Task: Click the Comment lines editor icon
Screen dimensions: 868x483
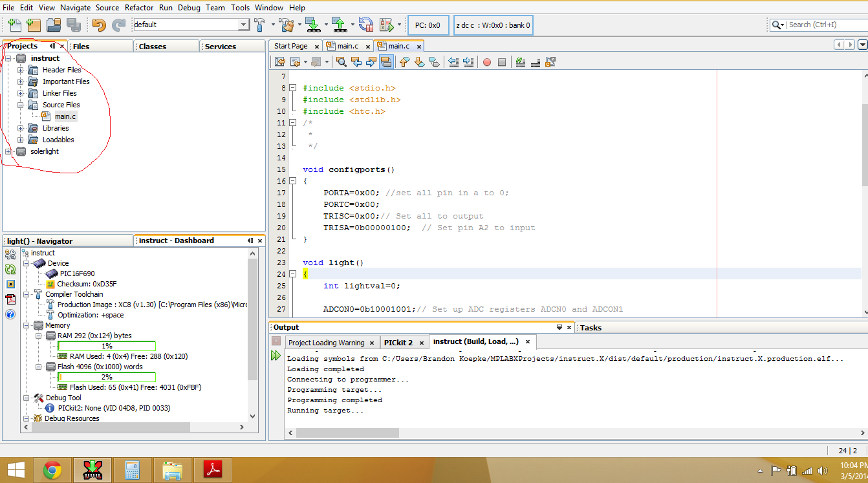Action: (x=521, y=62)
